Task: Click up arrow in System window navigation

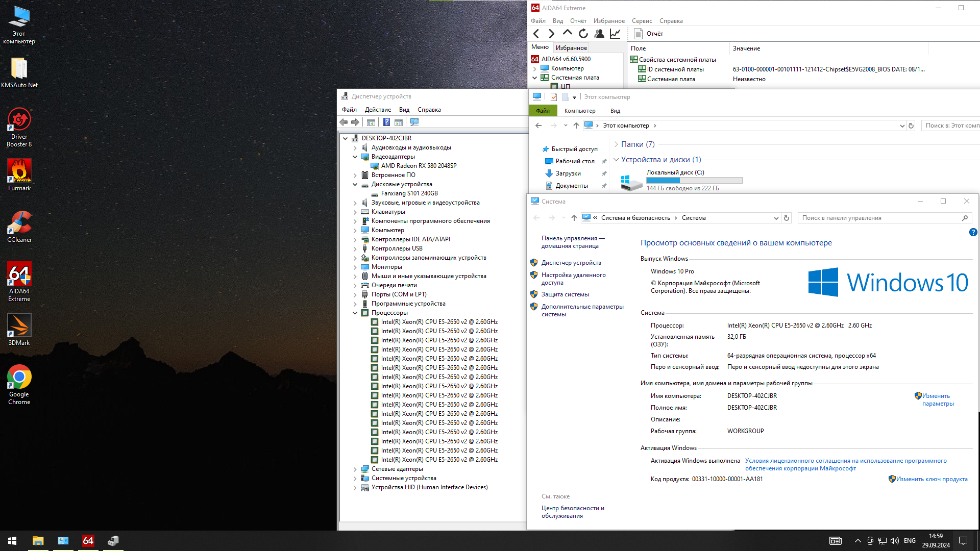Action: [574, 218]
